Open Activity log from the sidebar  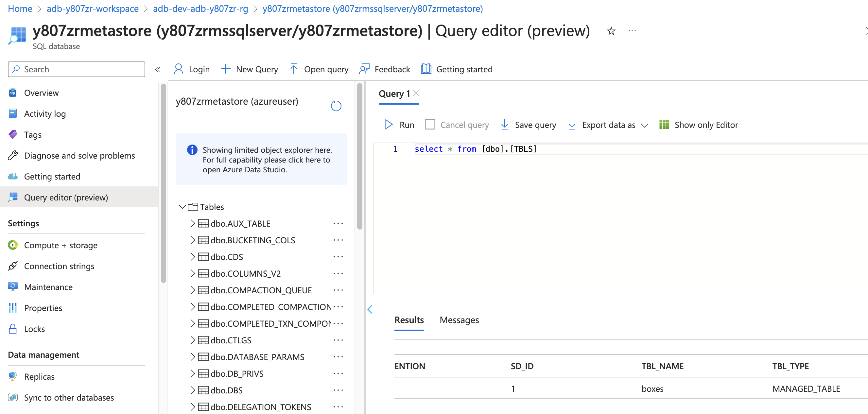pos(45,113)
